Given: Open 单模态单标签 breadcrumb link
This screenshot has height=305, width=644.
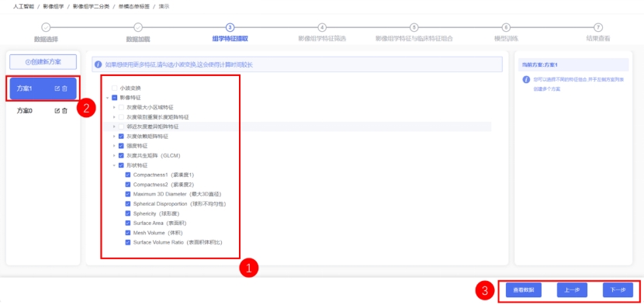Looking at the screenshot, I should point(134,6).
